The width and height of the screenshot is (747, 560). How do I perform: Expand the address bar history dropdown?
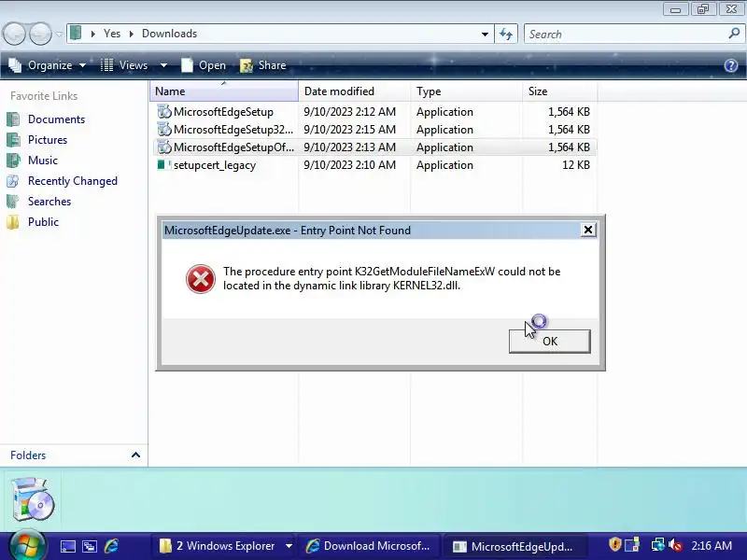(485, 34)
